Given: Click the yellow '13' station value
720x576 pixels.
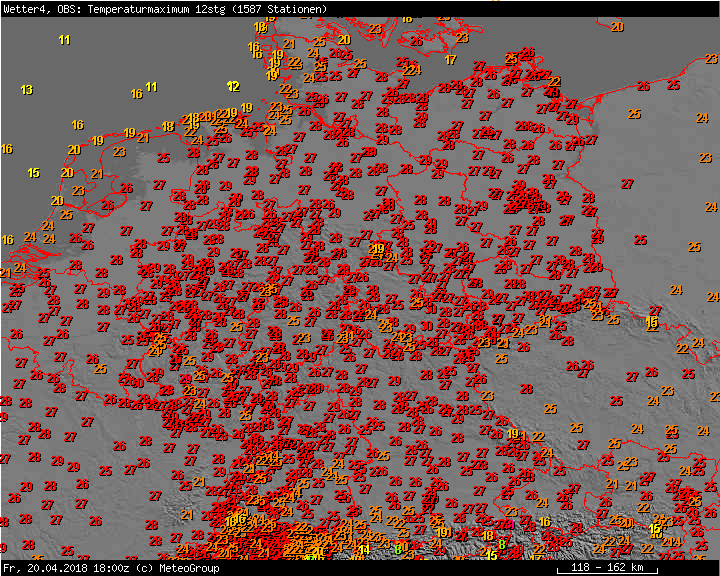Looking at the screenshot, I should tap(27, 90).
